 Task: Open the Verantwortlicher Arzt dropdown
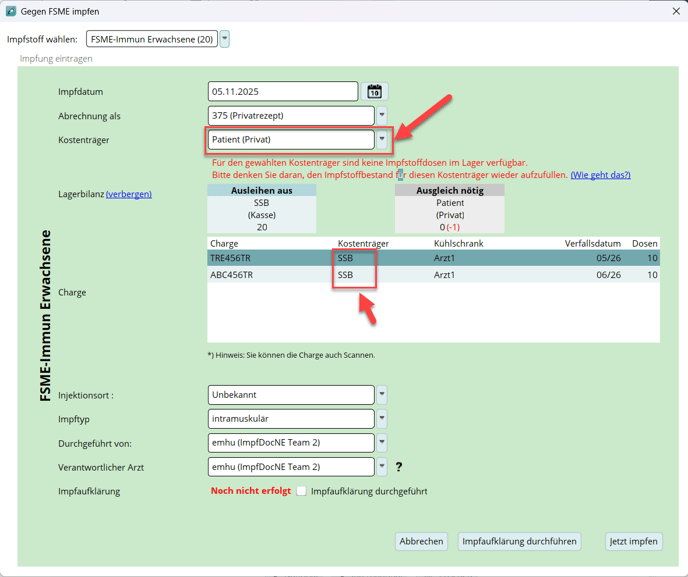tap(381, 467)
